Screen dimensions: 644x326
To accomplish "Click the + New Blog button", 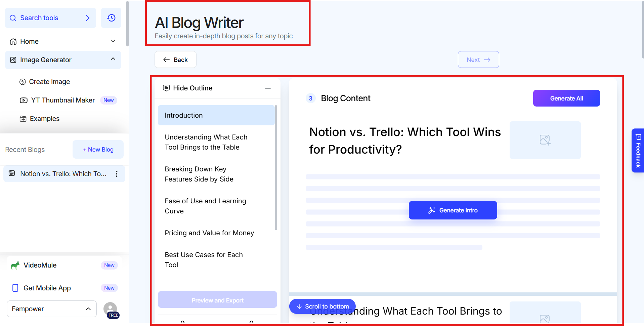I will (98, 150).
